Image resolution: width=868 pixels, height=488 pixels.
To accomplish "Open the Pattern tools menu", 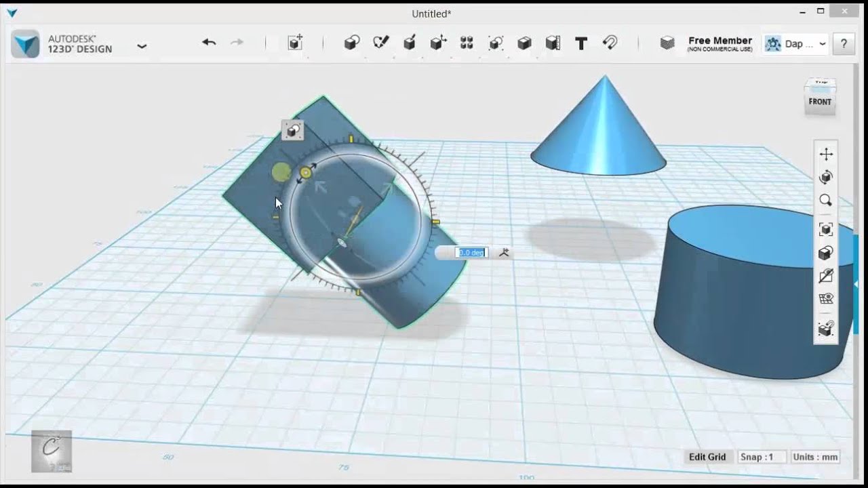I will [467, 43].
